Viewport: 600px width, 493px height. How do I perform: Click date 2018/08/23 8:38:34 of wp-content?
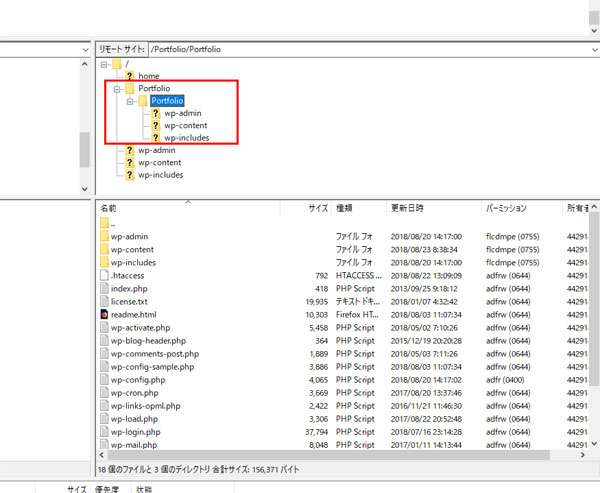[424, 250]
